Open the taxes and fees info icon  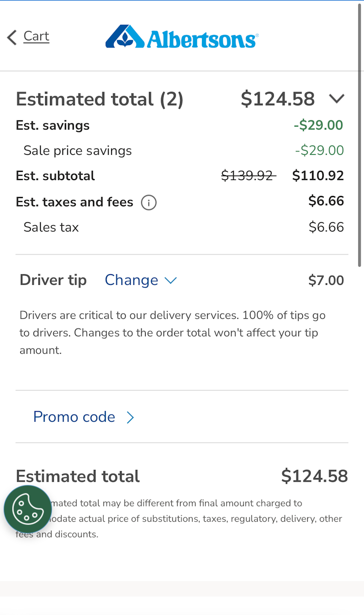149,202
